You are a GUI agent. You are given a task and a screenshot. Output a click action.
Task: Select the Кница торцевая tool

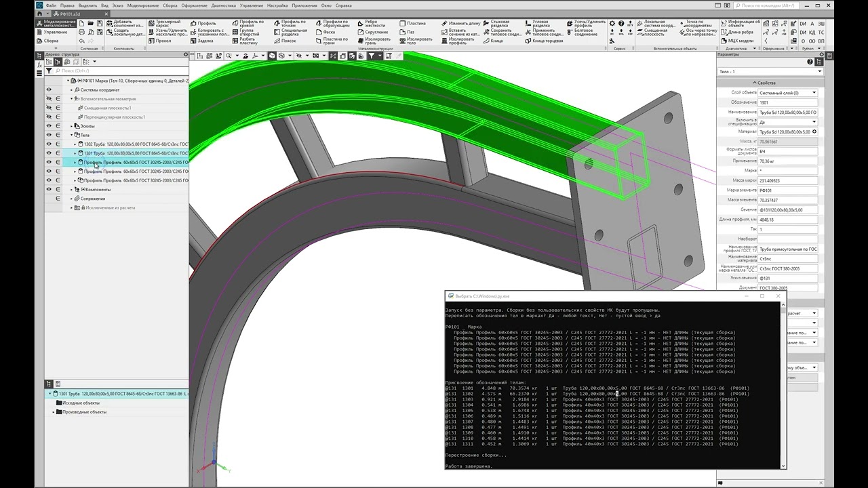pyautogui.click(x=544, y=41)
